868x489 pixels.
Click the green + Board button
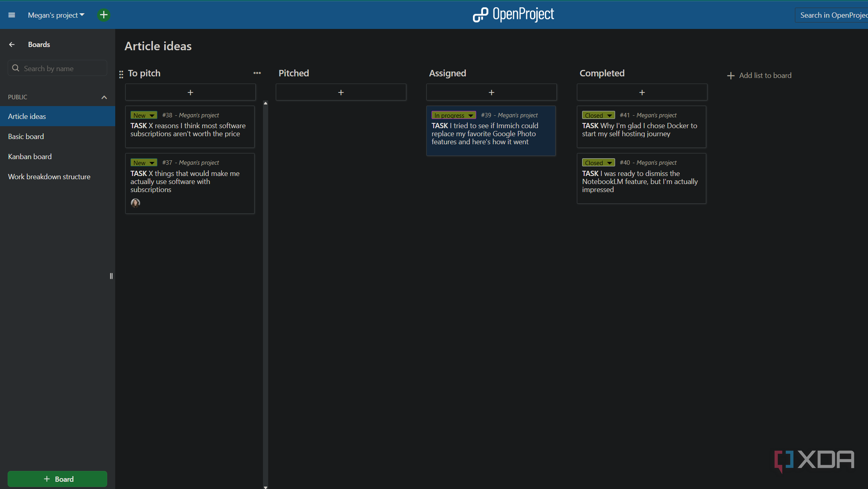[57, 479]
